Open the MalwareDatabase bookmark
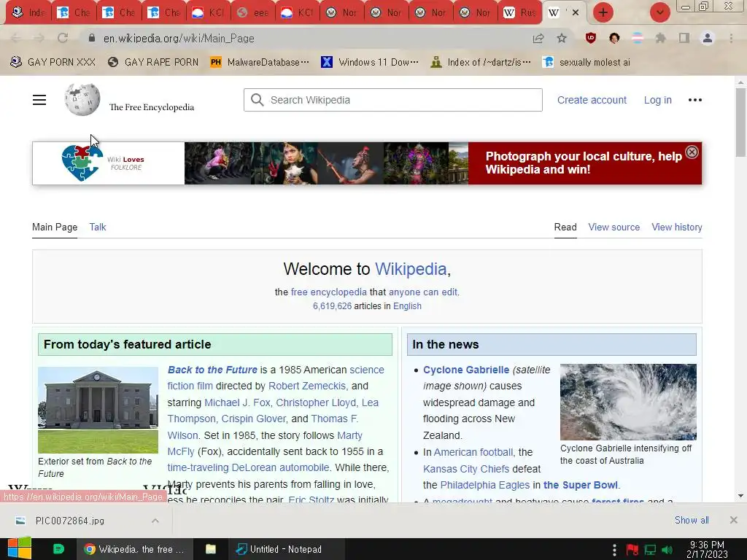 click(x=260, y=63)
